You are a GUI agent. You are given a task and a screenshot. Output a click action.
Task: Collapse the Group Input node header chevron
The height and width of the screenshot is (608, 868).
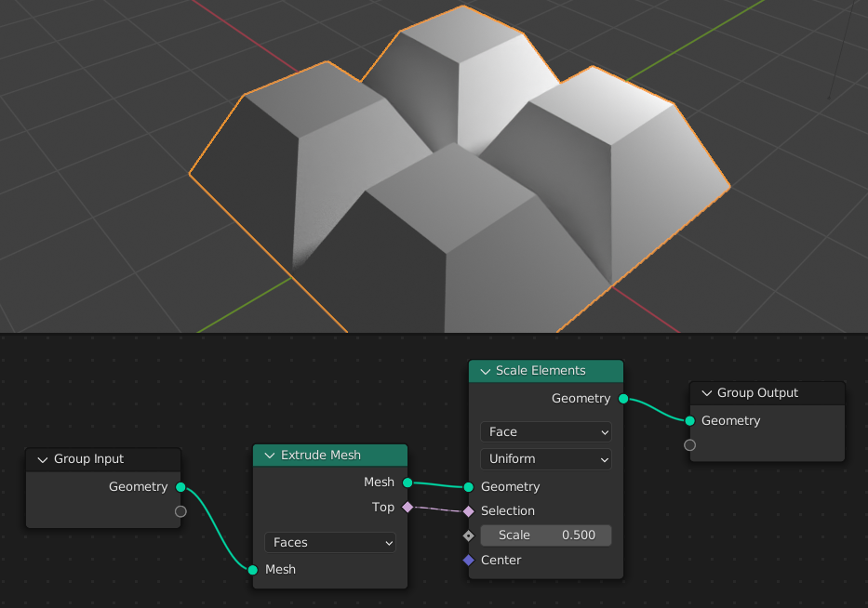(x=42, y=458)
